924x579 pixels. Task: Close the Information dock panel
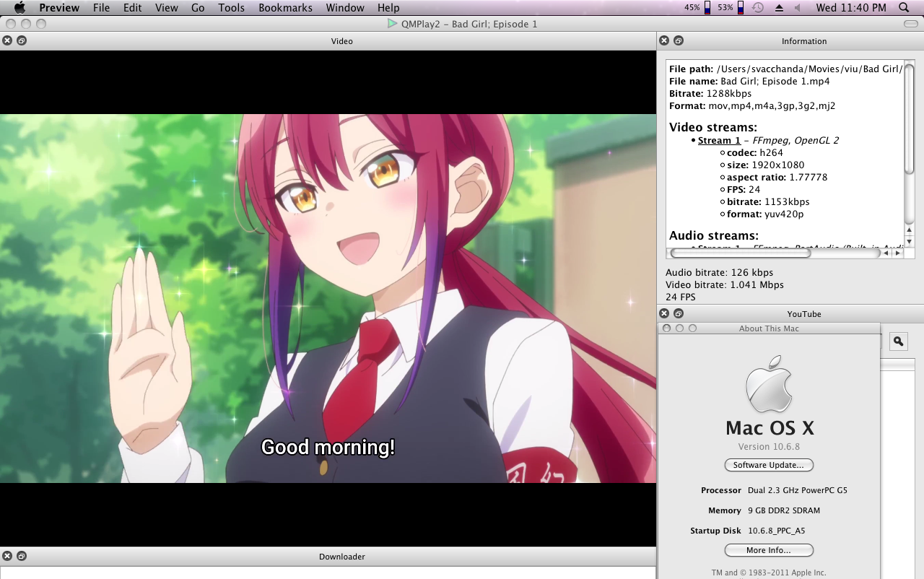point(664,41)
